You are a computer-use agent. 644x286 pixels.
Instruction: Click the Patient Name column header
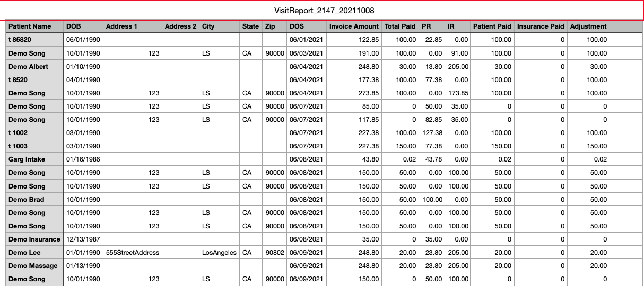click(34, 26)
